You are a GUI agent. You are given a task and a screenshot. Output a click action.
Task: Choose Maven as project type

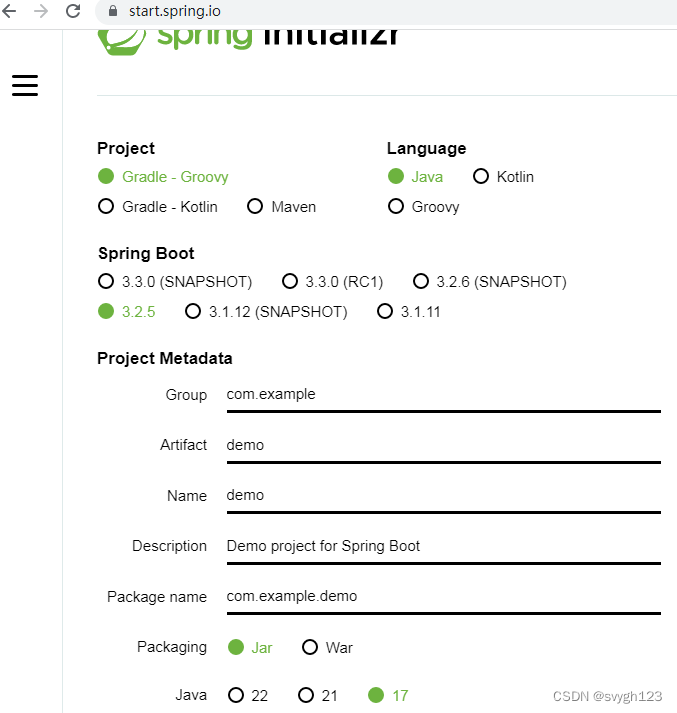coord(281,206)
